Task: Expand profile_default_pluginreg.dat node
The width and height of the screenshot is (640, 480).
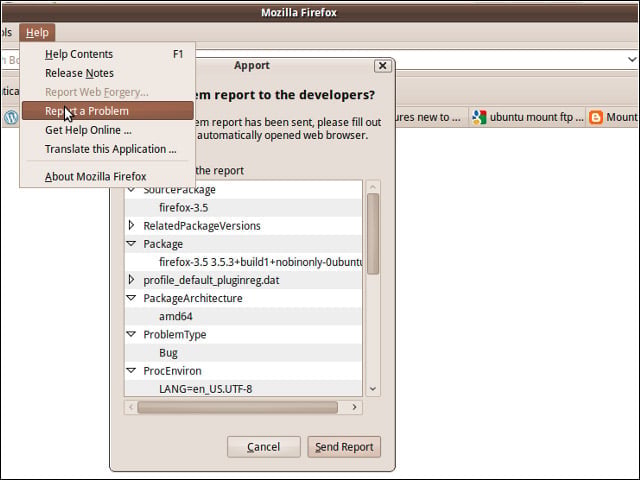Action: tap(131, 280)
